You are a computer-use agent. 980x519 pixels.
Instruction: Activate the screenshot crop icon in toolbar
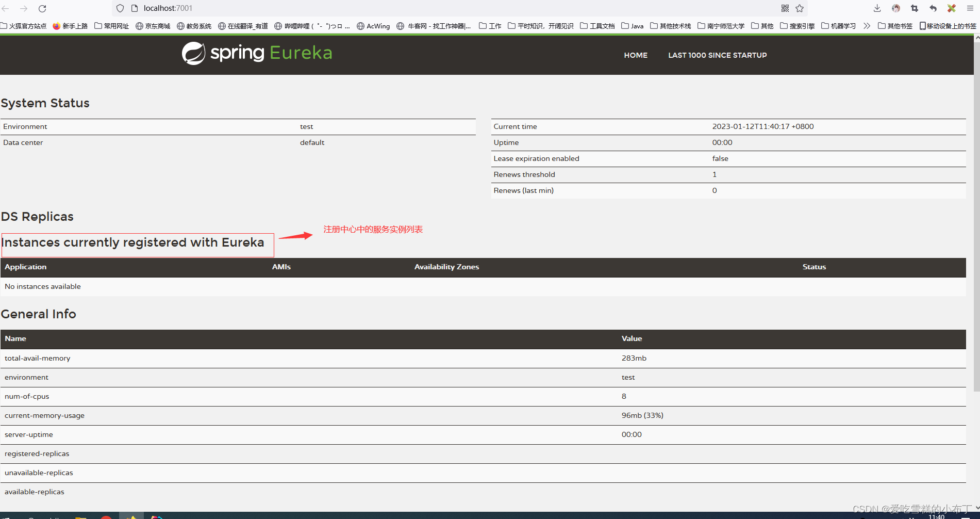point(915,8)
